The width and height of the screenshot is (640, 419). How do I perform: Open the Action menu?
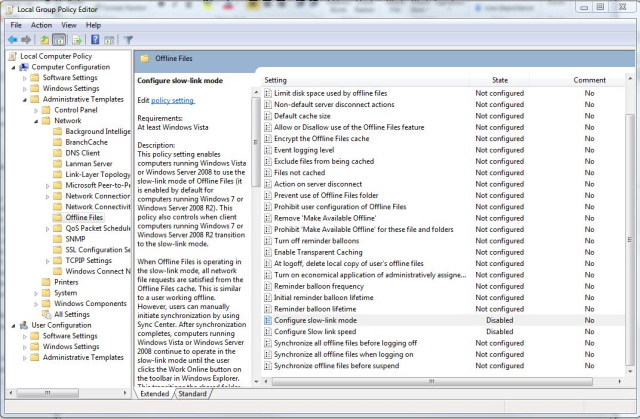41,24
